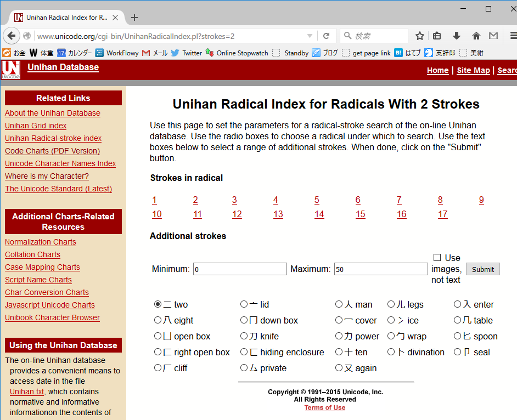Click the Maximum strokes input field
Viewport: 517px width, 420px height.
381,269
